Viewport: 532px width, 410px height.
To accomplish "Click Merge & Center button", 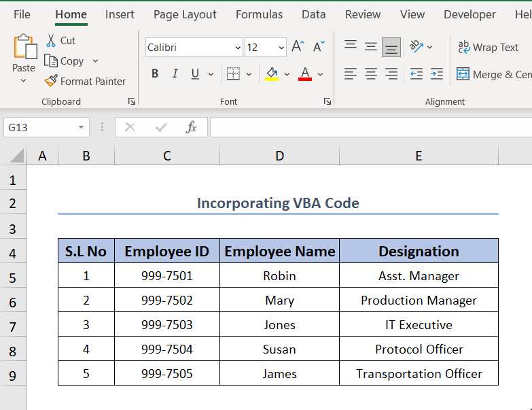I will point(494,74).
